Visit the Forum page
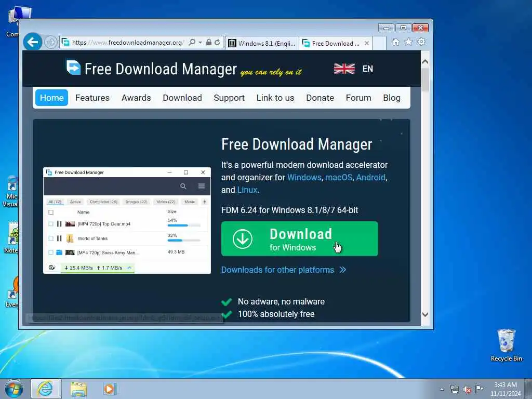This screenshot has width=532, height=399. (x=358, y=98)
